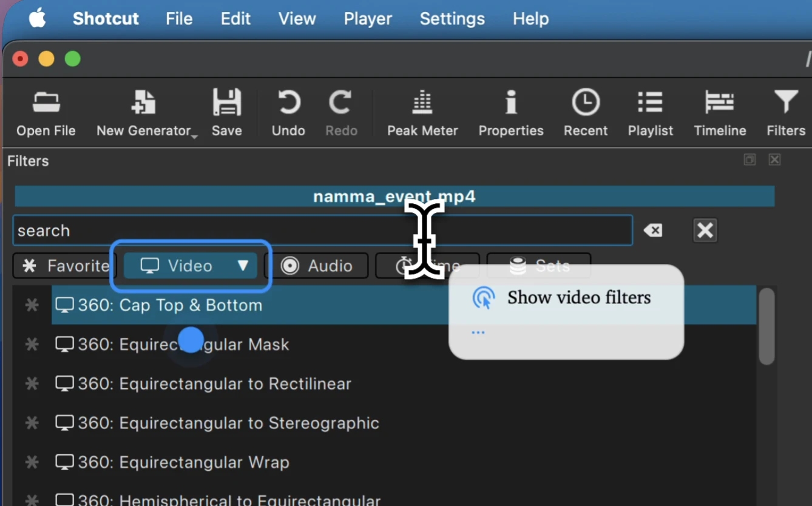Show filter Sets
Viewport: 812px width, 506px height.
point(539,266)
